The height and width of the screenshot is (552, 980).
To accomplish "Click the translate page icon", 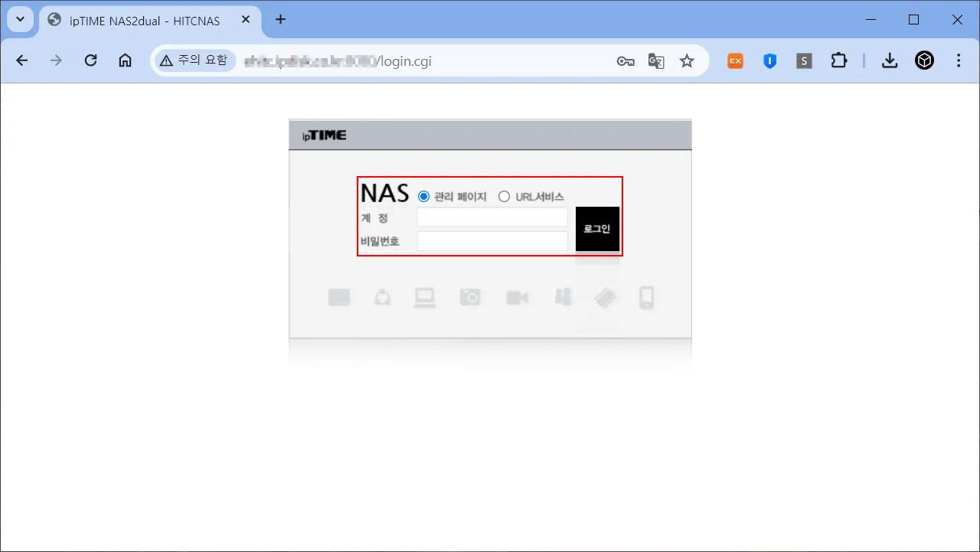I will tap(656, 61).
